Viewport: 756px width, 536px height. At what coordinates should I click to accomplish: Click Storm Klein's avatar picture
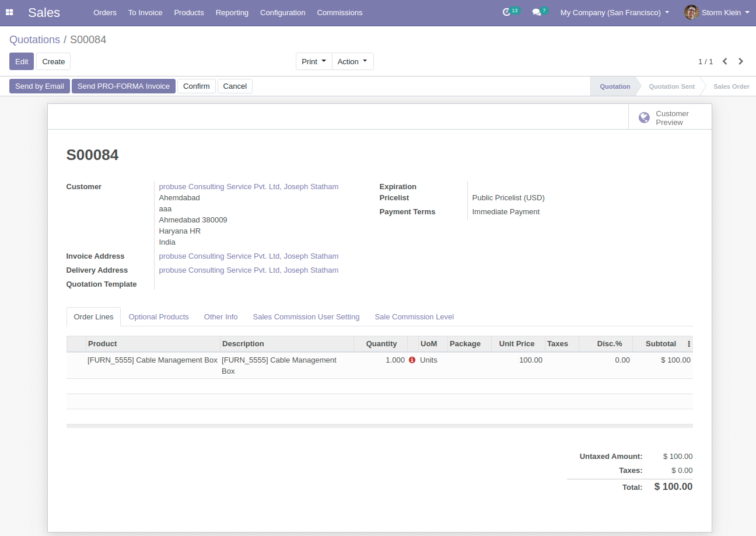click(x=691, y=12)
